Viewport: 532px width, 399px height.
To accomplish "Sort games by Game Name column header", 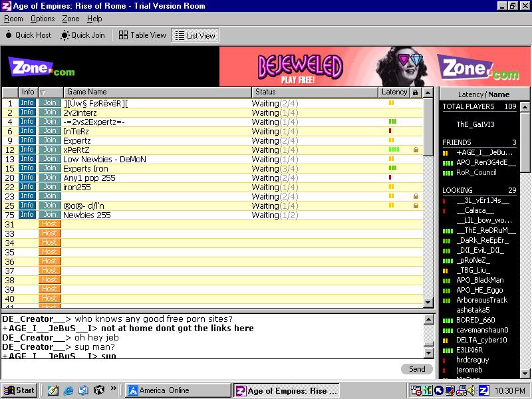I will point(158,92).
